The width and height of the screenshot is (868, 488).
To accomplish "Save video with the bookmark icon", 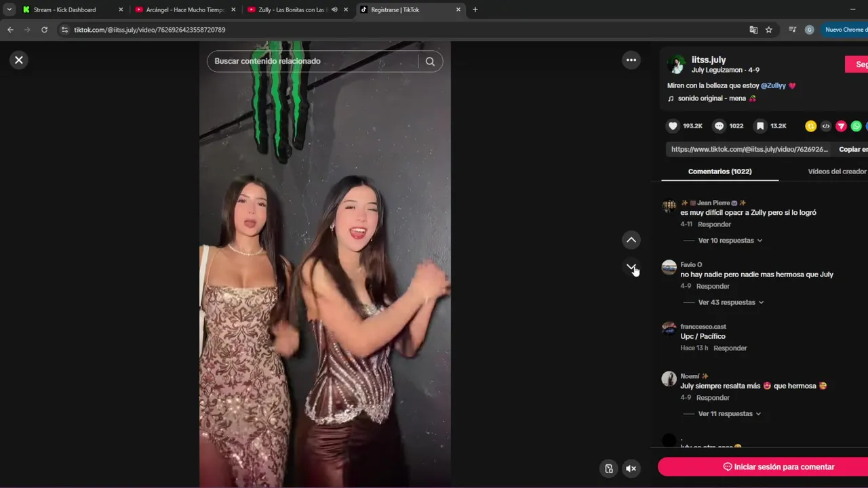I will (760, 126).
